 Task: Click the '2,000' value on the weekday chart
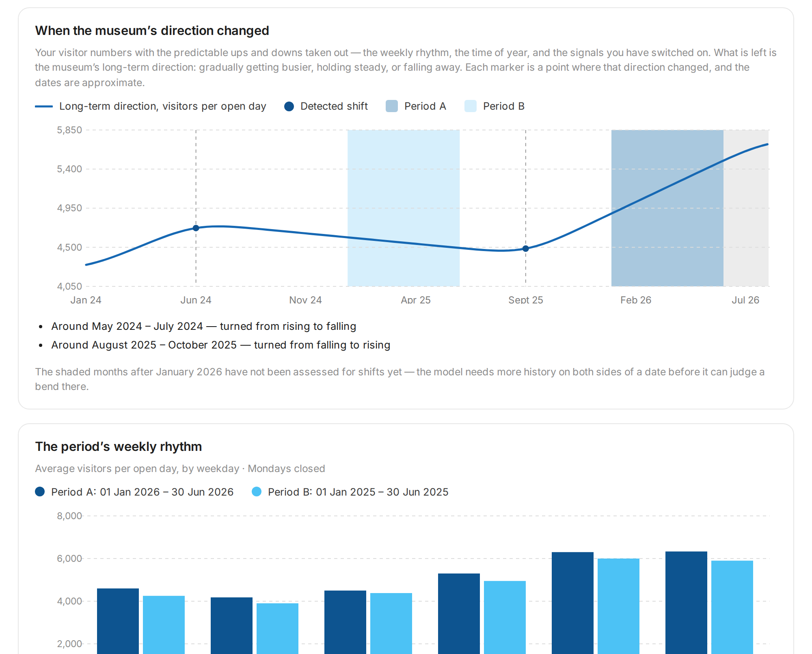pyautogui.click(x=69, y=644)
